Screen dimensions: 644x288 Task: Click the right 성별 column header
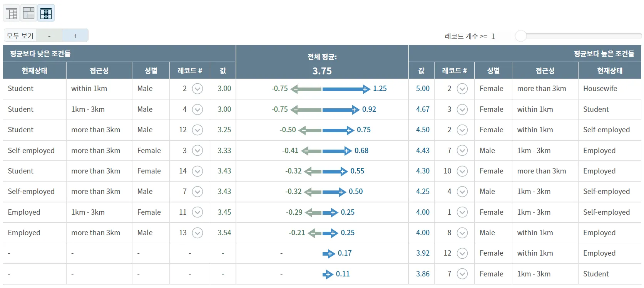coord(493,71)
